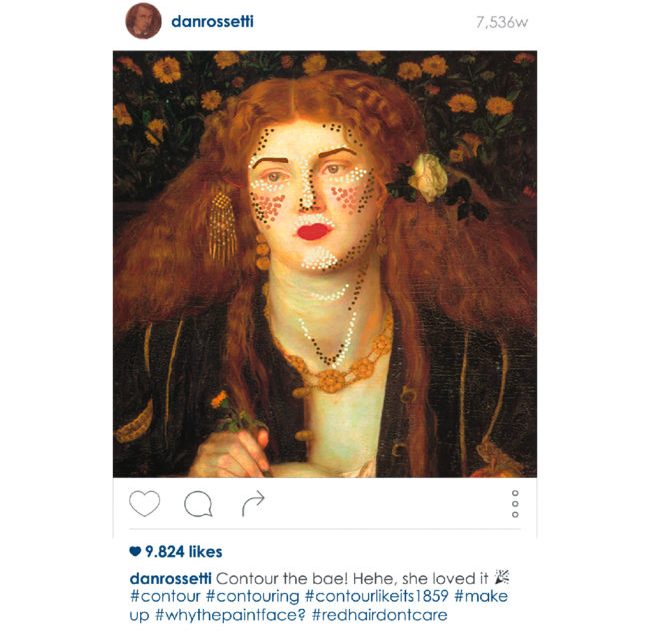Image resolution: width=650 pixels, height=632 pixels.
Task: Open the #redhairdontcare hashtag
Action: [379, 615]
